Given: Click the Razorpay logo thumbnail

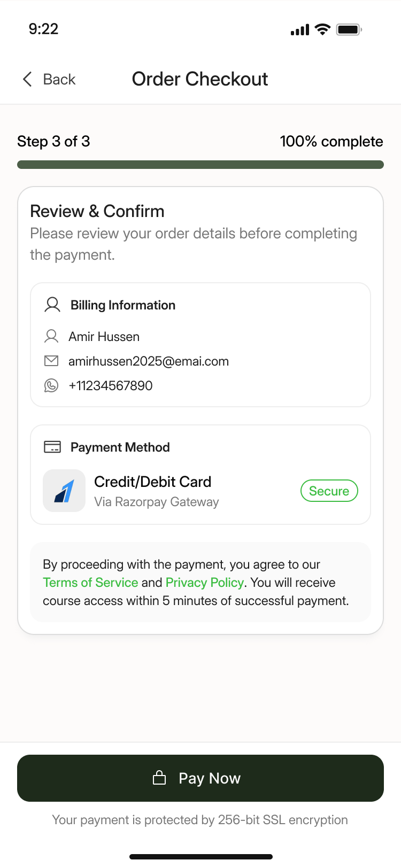Looking at the screenshot, I should [64, 490].
